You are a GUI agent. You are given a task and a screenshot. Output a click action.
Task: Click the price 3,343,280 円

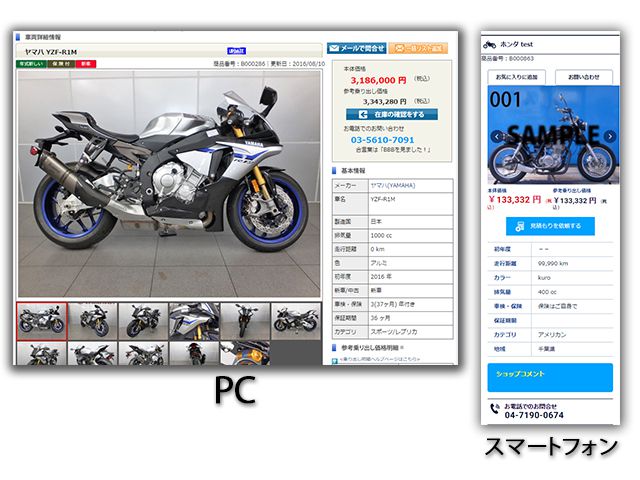(x=384, y=102)
